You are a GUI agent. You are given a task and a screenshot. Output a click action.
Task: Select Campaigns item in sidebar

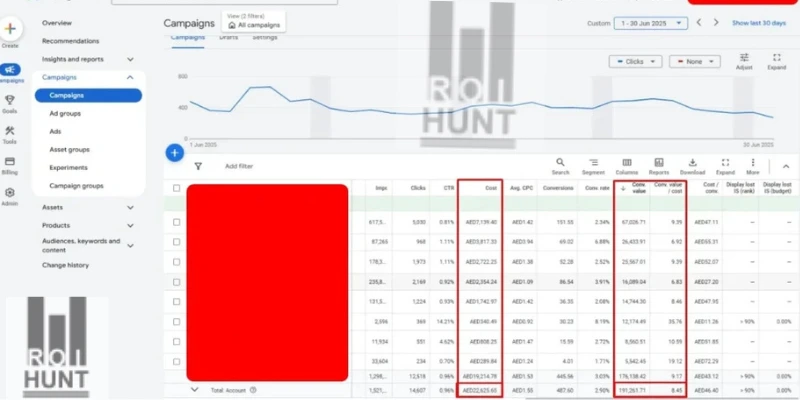pos(88,95)
